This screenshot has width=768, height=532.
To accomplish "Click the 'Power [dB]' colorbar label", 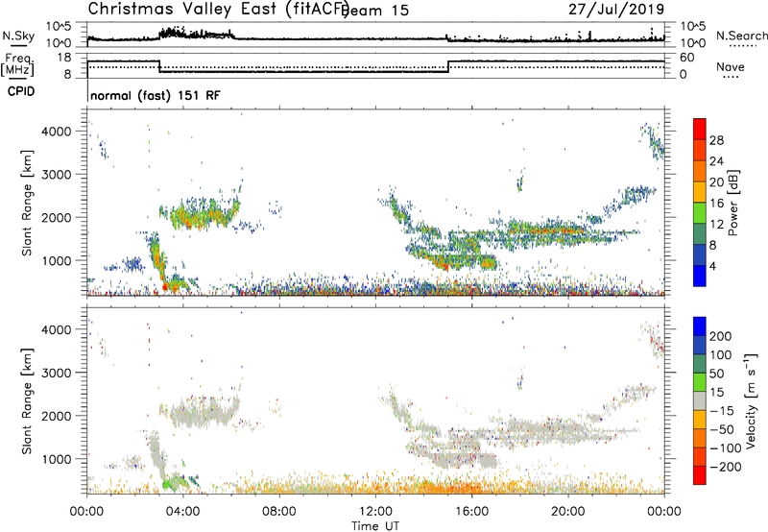I will [733, 203].
